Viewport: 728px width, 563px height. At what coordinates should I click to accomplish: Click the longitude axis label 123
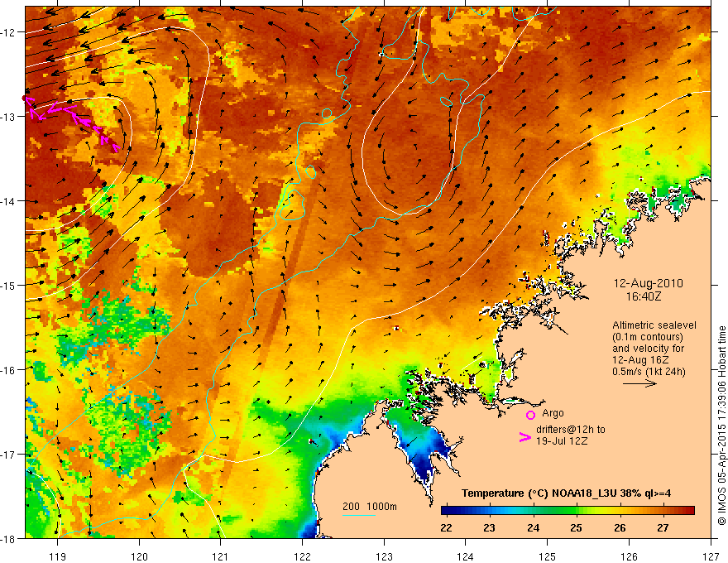[384, 556]
